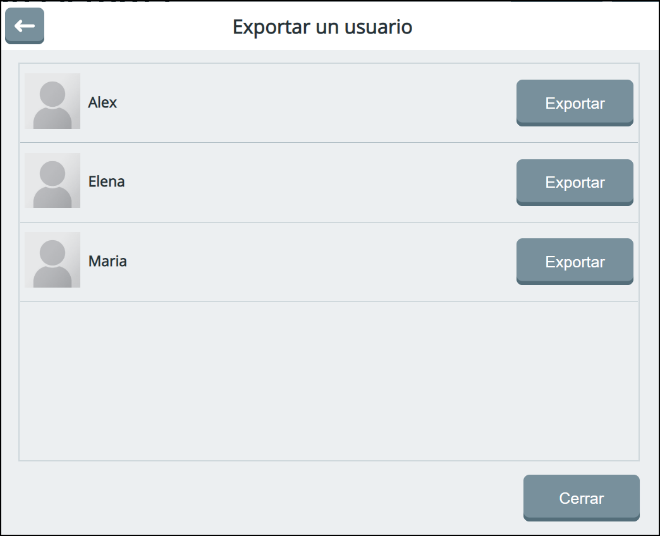
Task: Click blank space in Maria's row
Action: tap(310, 262)
